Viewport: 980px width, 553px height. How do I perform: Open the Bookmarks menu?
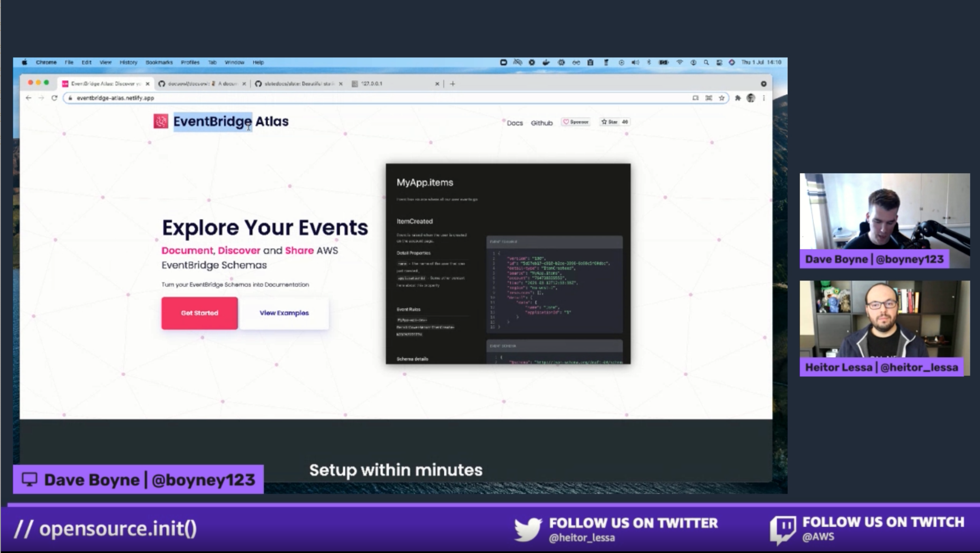click(x=159, y=62)
